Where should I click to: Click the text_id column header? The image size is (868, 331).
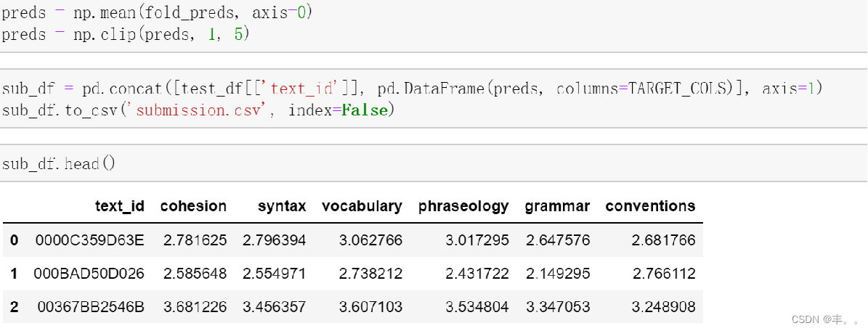120,206
